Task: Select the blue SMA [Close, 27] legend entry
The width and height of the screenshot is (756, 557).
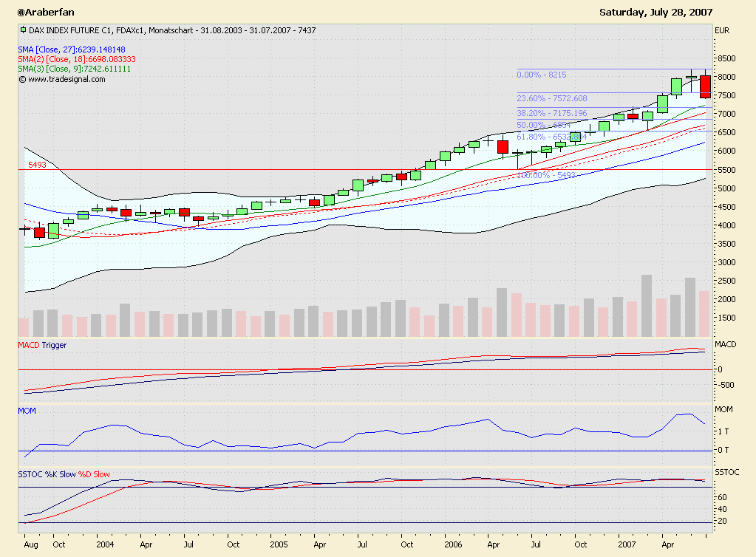Action: click(72, 49)
